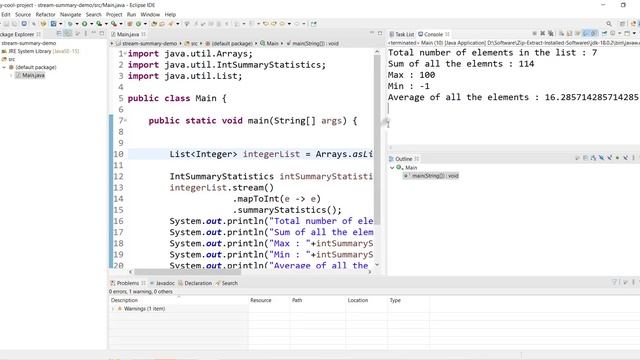The image size is (640, 360).
Task: Collapse the default package tree node
Action: point(4,67)
